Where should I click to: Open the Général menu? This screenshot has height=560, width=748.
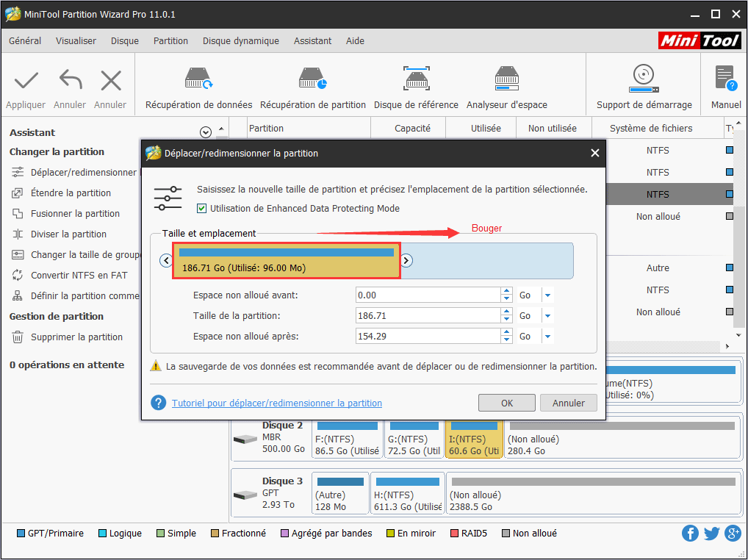(x=25, y=41)
